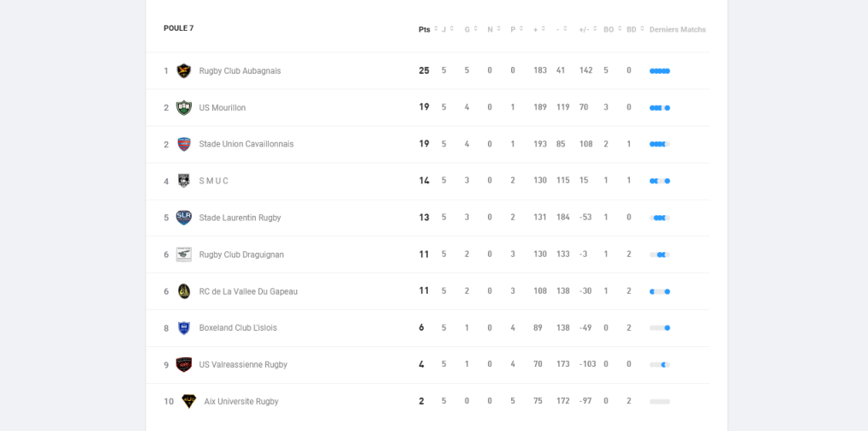Click the US Mourillon team logo
The image size is (868, 431).
coord(184,108)
